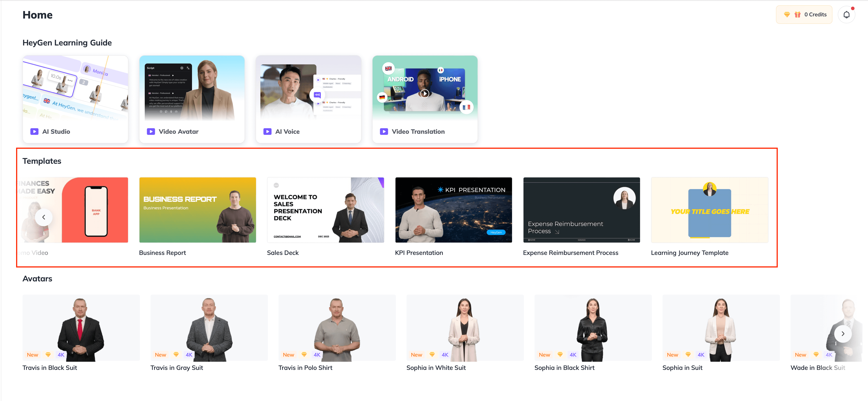
Task: Click the Video Translation card label
Action: (418, 131)
